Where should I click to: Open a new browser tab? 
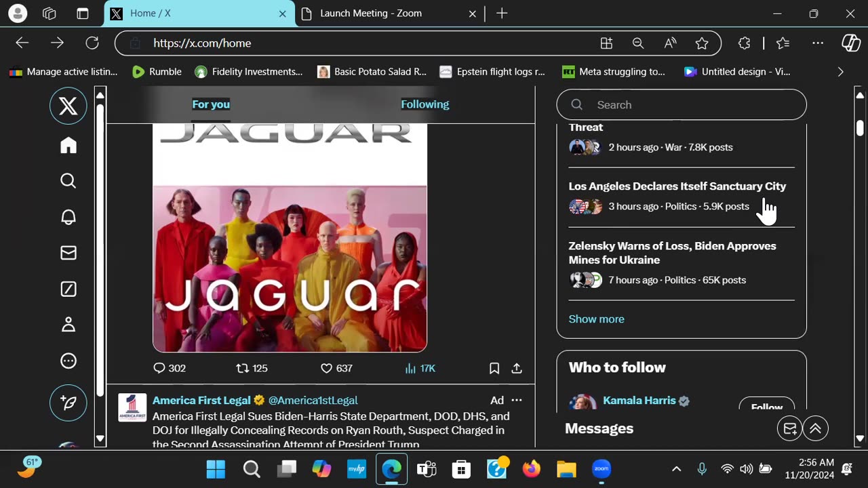click(x=502, y=14)
